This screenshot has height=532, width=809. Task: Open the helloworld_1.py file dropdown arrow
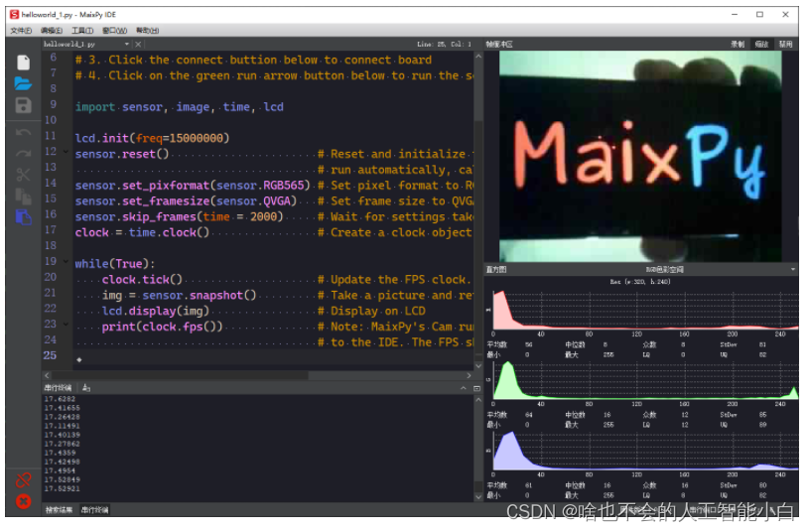click(127, 45)
